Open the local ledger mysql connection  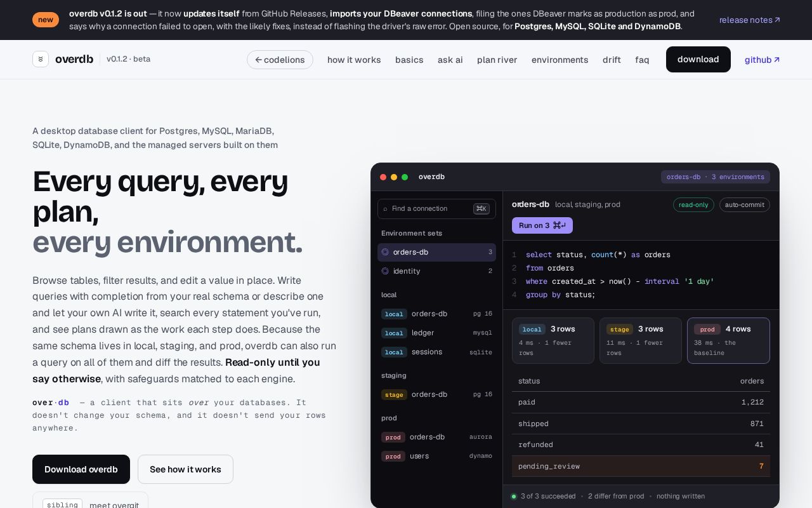[436, 333]
